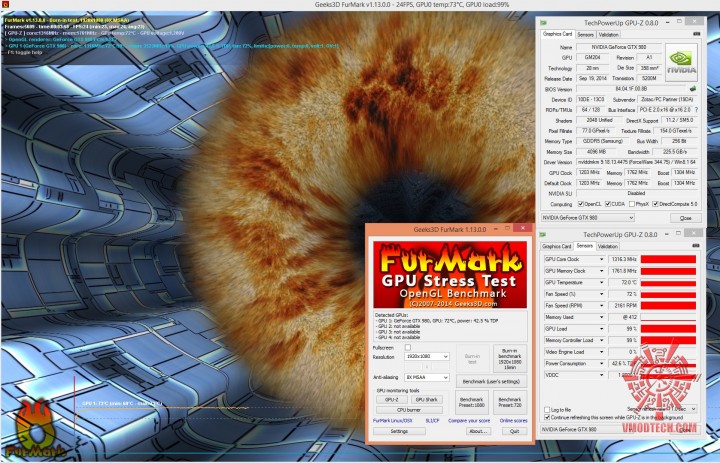The image size is (720, 463).
Task: Launch GPU-Z from GPU monitoring tools
Action: pyautogui.click(x=392, y=400)
